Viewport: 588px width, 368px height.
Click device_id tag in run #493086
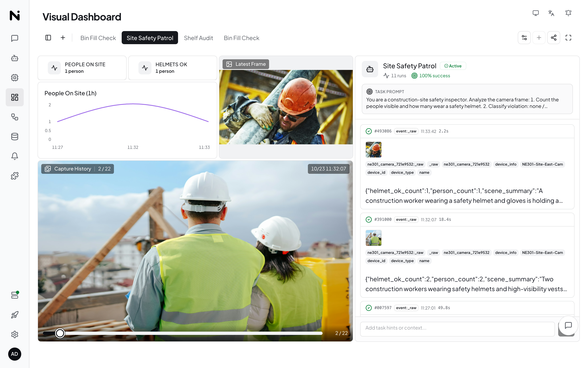pos(376,173)
